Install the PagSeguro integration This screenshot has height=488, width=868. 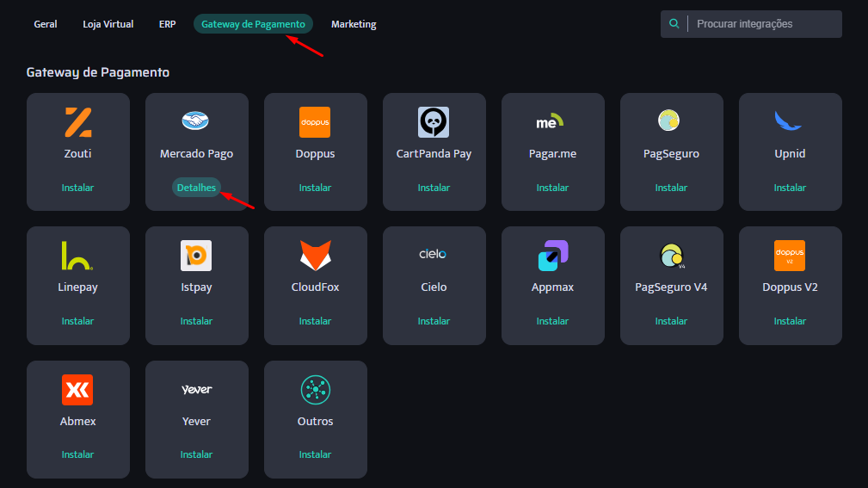pos(671,188)
